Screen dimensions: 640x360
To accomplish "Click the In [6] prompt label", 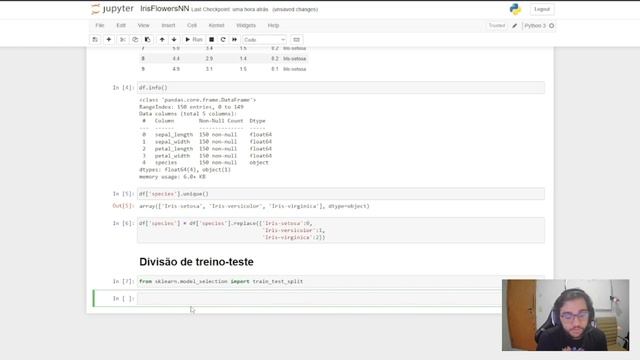I will pos(123,223).
